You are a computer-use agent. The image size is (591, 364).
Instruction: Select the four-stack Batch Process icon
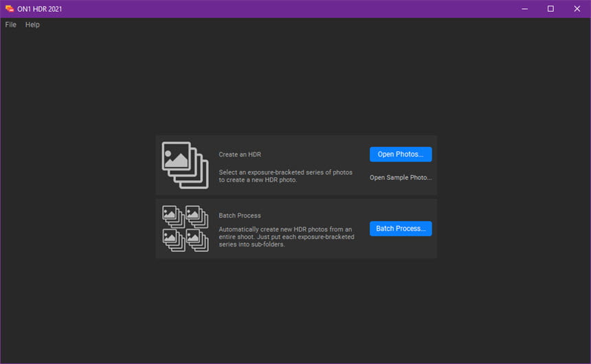point(185,228)
